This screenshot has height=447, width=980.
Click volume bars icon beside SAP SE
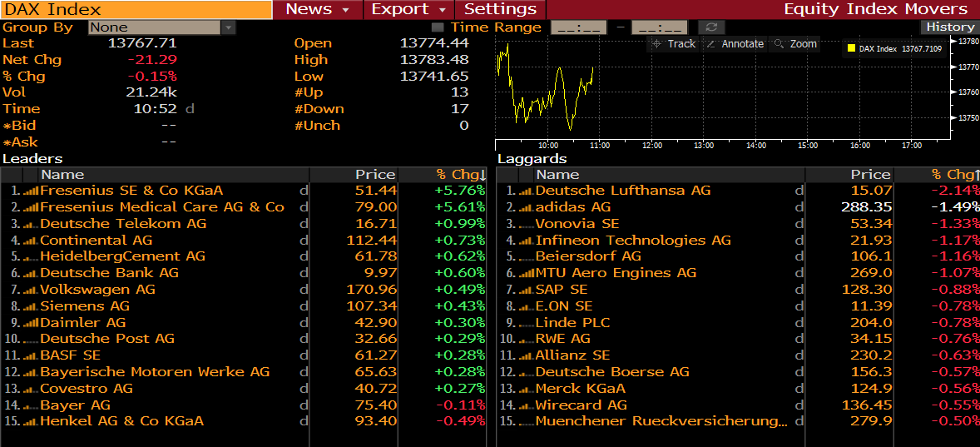tap(527, 290)
